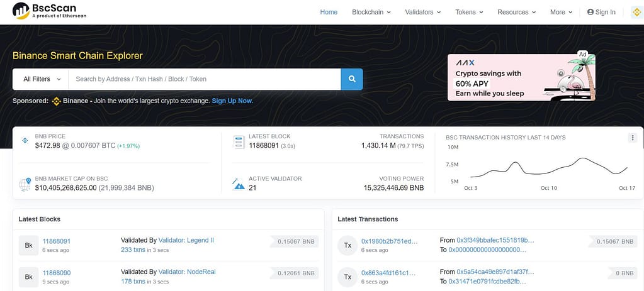Expand the Blockchain menu
This screenshot has height=291, width=644.
(371, 13)
